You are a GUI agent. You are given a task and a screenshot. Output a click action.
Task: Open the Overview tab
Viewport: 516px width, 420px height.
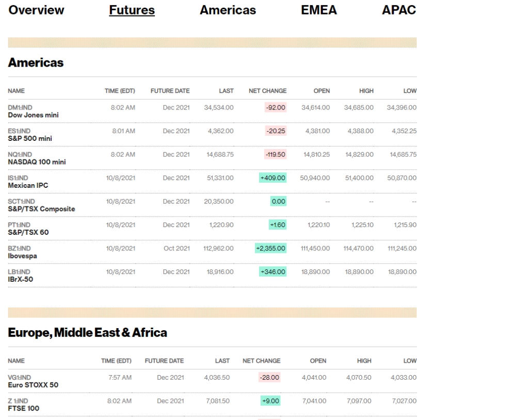coord(36,10)
